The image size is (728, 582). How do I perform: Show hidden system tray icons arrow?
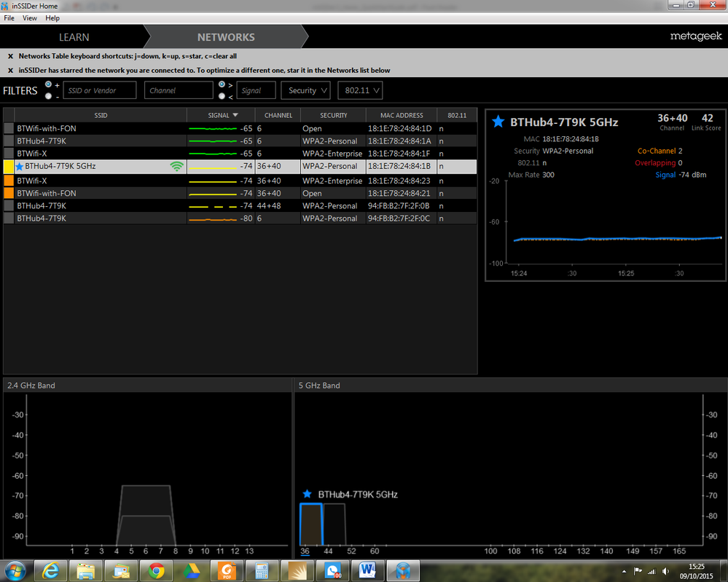624,571
